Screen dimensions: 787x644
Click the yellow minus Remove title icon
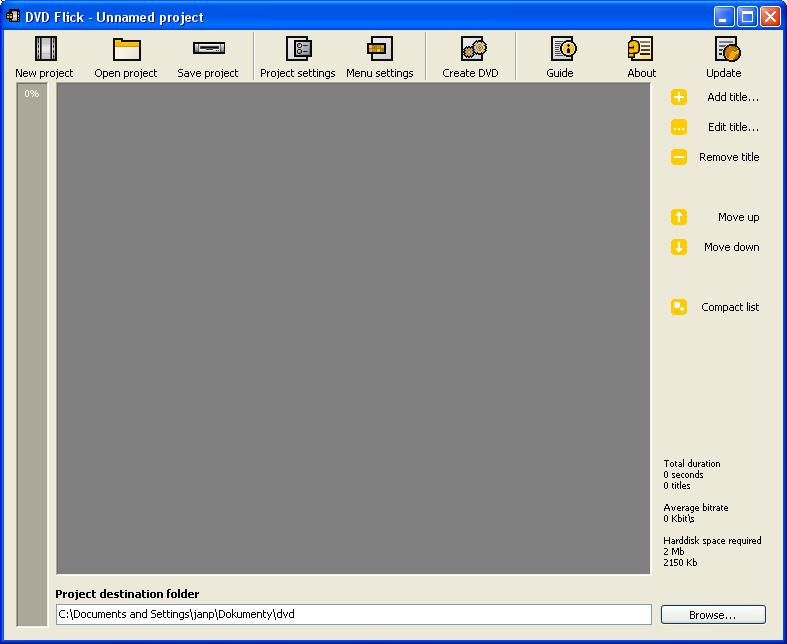(x=679, y=157)
